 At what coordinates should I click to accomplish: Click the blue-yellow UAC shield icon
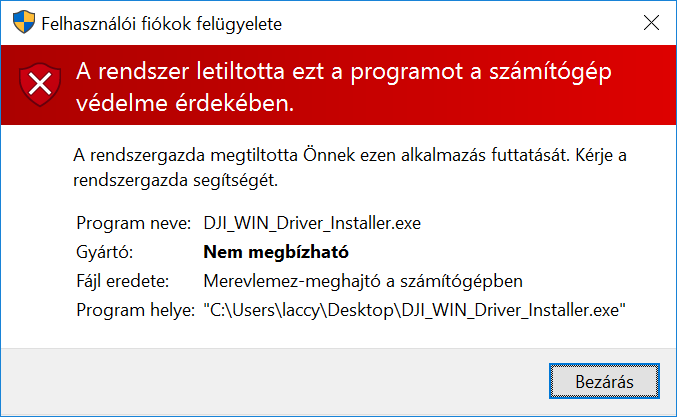[24, 22]
